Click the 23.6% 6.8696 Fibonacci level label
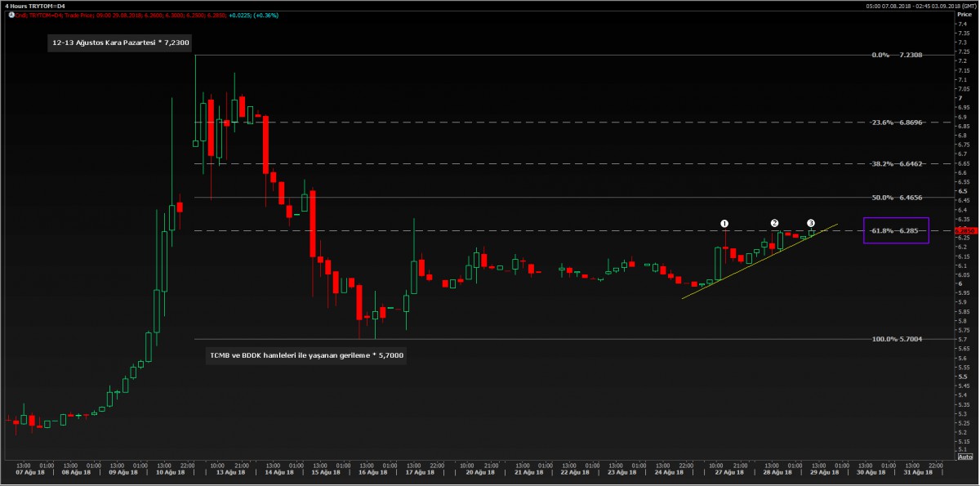980x486 pixels. click(895, 123)
